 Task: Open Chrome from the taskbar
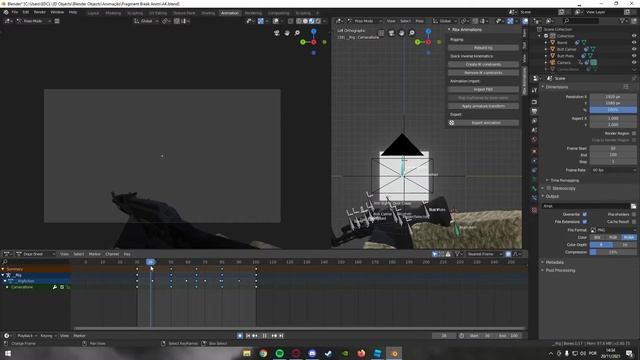263,353
